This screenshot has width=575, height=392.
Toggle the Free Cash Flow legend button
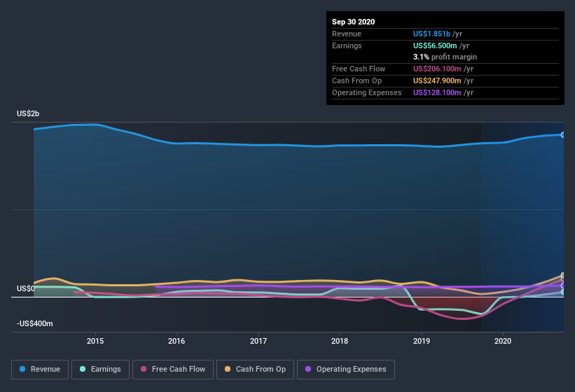point(173,370)
